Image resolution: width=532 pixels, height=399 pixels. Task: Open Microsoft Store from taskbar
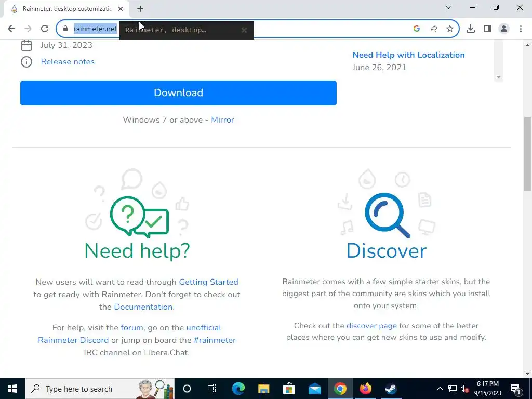point(289,389)
